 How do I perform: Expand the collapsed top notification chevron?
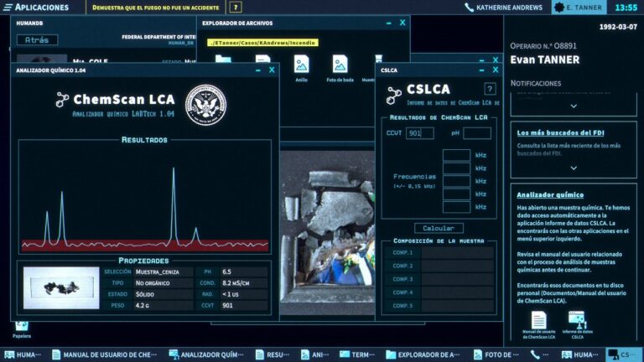(x=574, y=106)
